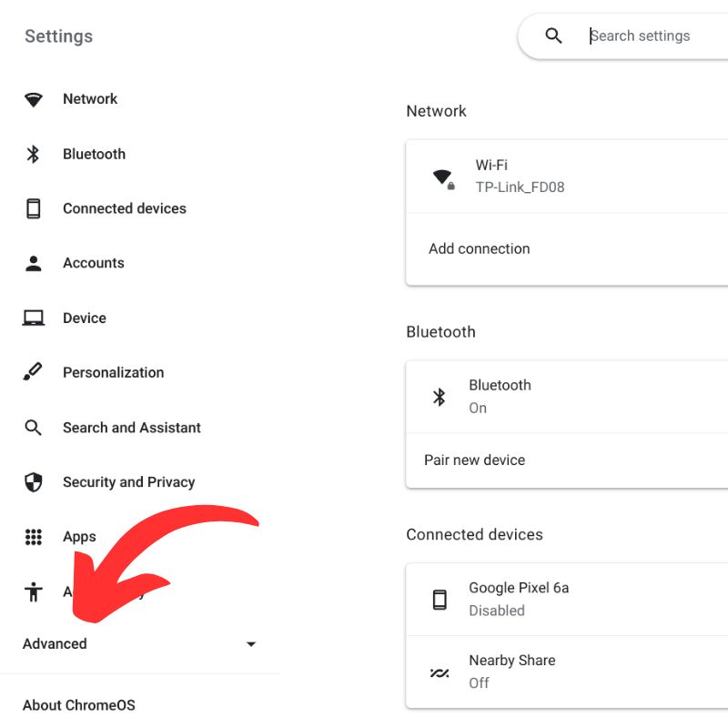Click the Security and Privacy shield icon
The height and width of the screenshot is (728, 728).
34,482
